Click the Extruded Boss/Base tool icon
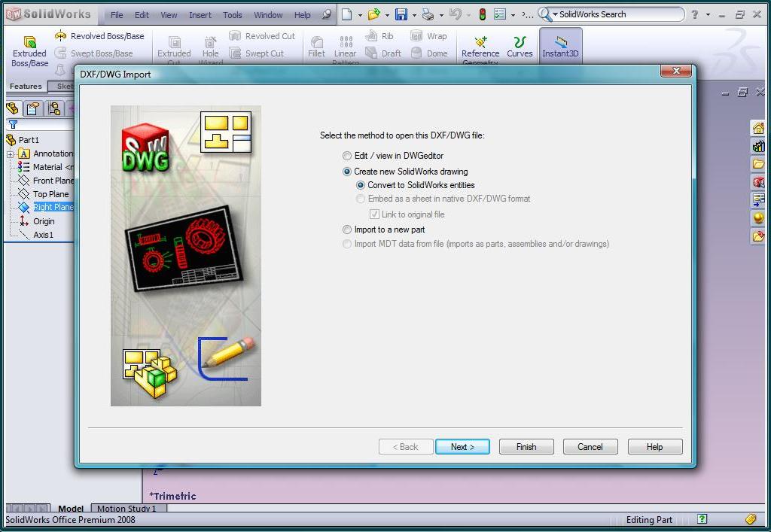771x532 pixels. [29, 41]
